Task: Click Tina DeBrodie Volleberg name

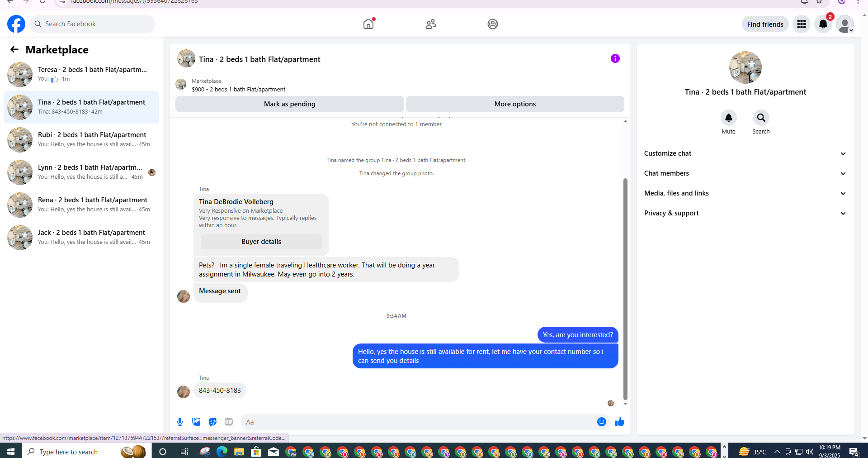Action: click(x=236, y=202)
